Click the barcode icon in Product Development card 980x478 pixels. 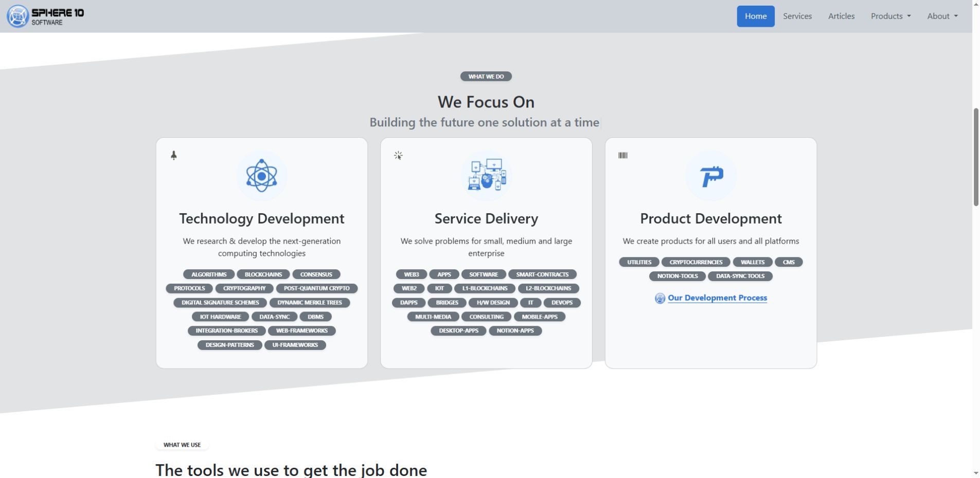point(623,155)
